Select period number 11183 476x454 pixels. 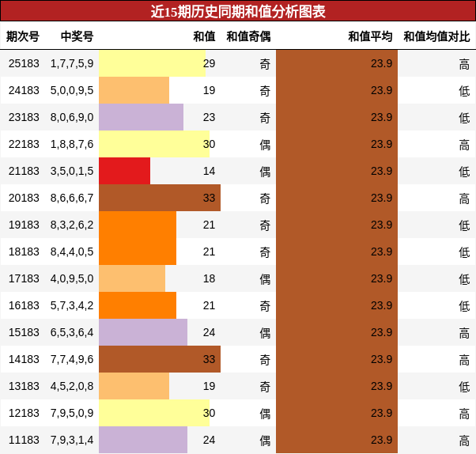click(24, 440)
